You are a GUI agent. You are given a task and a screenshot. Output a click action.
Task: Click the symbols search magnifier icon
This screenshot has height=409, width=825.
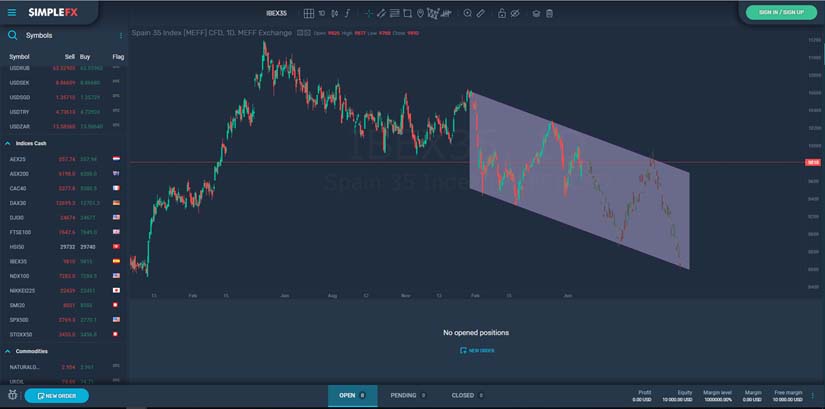click(x=13, y=35)
